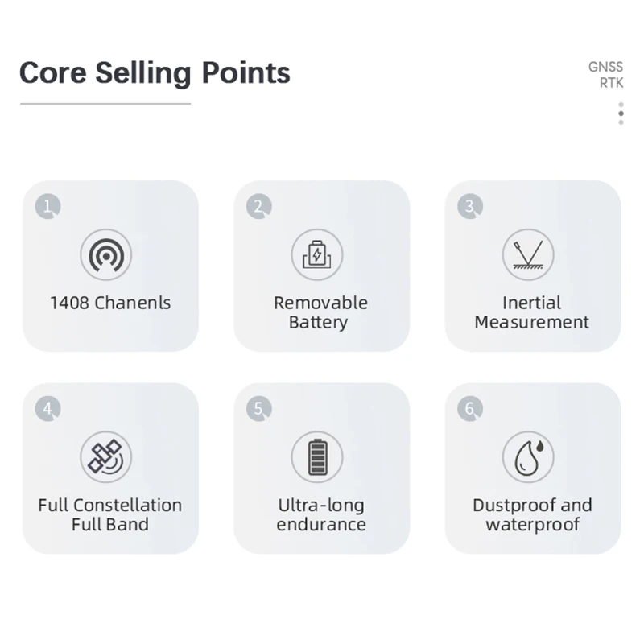Select the top page indicator dot
Screen dimensions: 644x644
621,105
